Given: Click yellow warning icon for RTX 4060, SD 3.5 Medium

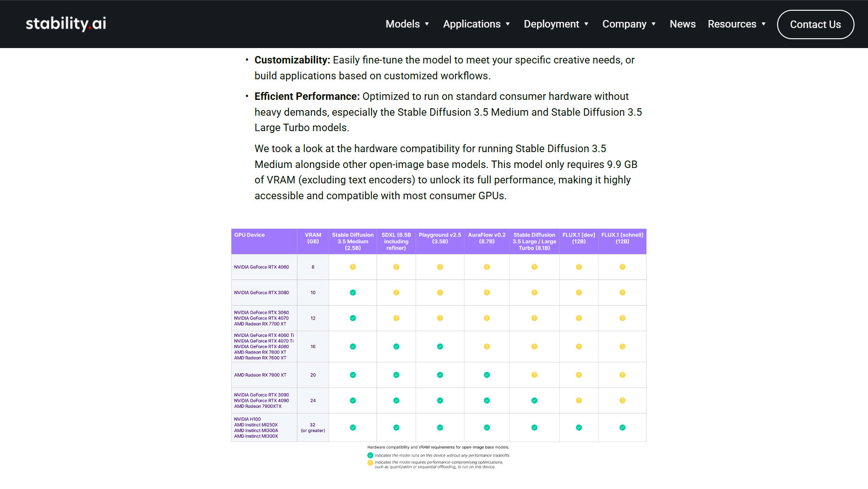Looking at the screenshot, I should click(353, 267).
